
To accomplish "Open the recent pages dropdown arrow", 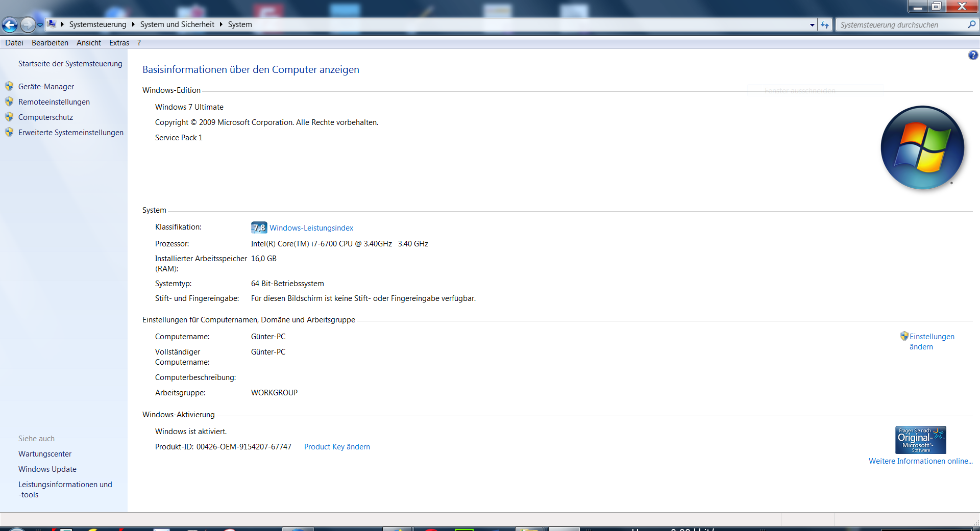I will (40, 24).
